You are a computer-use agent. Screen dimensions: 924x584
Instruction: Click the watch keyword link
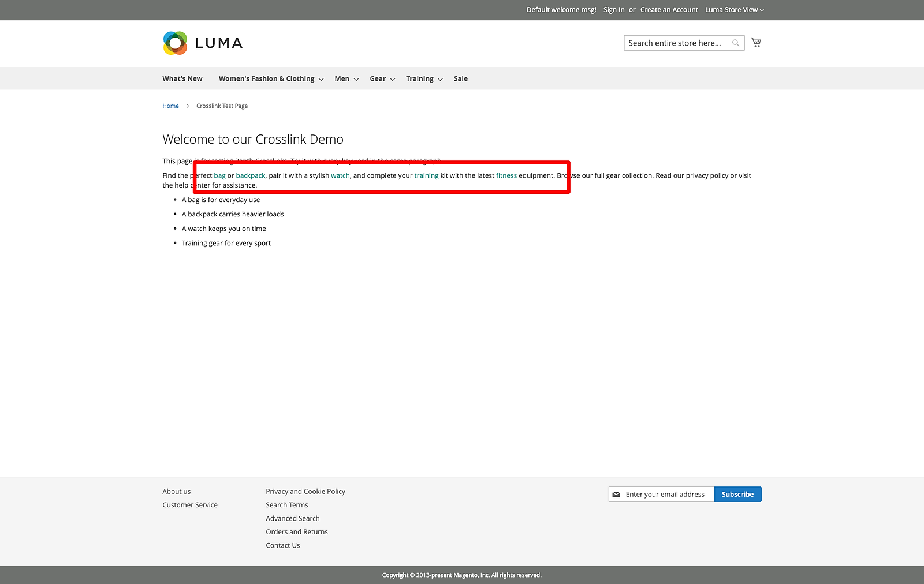340,175
